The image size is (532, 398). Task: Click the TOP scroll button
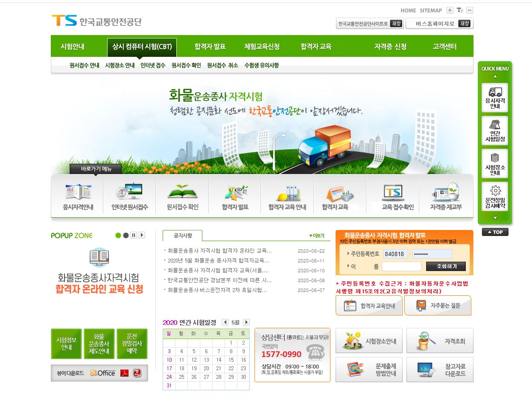495,232
